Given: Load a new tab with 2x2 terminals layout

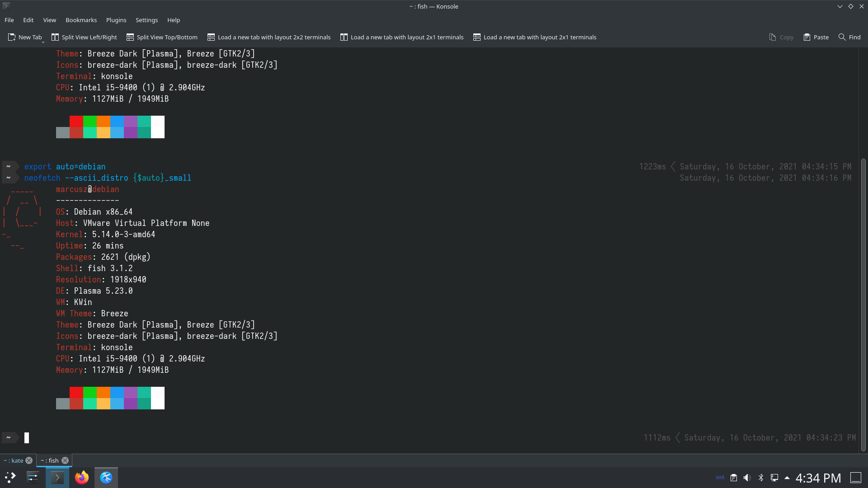Looking at the screenshot, I should point(269,37).
